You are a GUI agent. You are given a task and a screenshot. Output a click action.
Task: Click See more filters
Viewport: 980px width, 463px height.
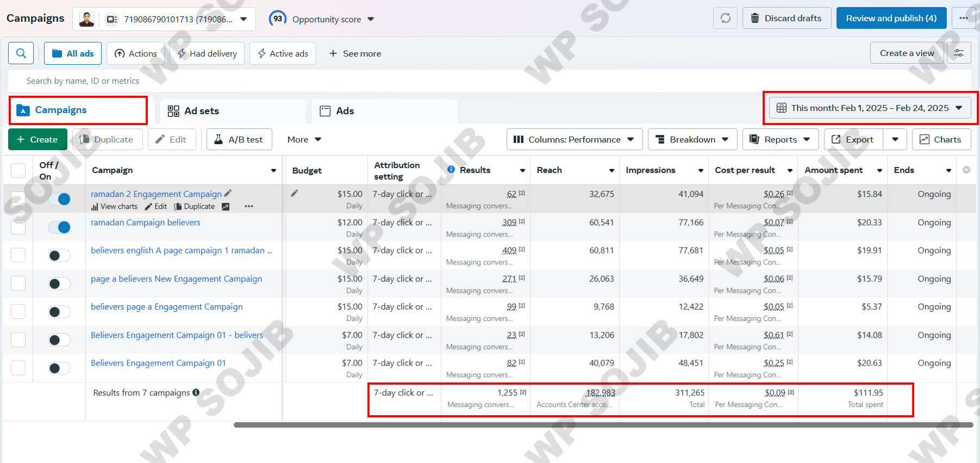tap(355, 53)
